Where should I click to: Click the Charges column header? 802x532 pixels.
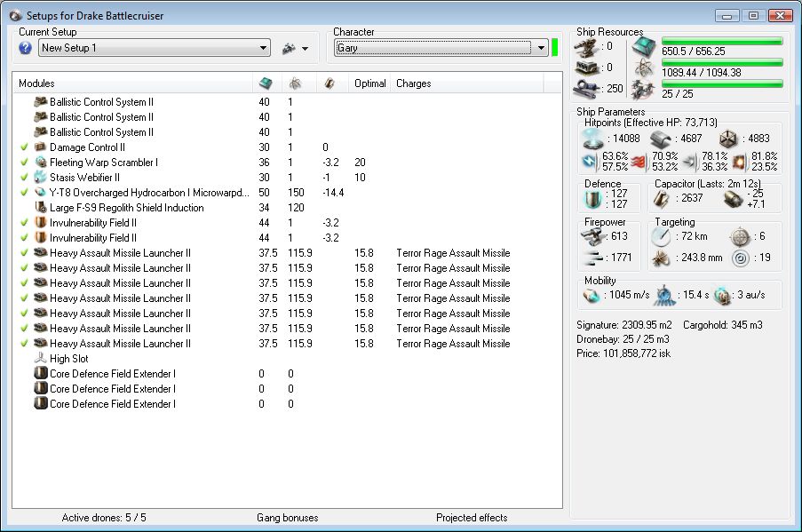tap(467, 83)
